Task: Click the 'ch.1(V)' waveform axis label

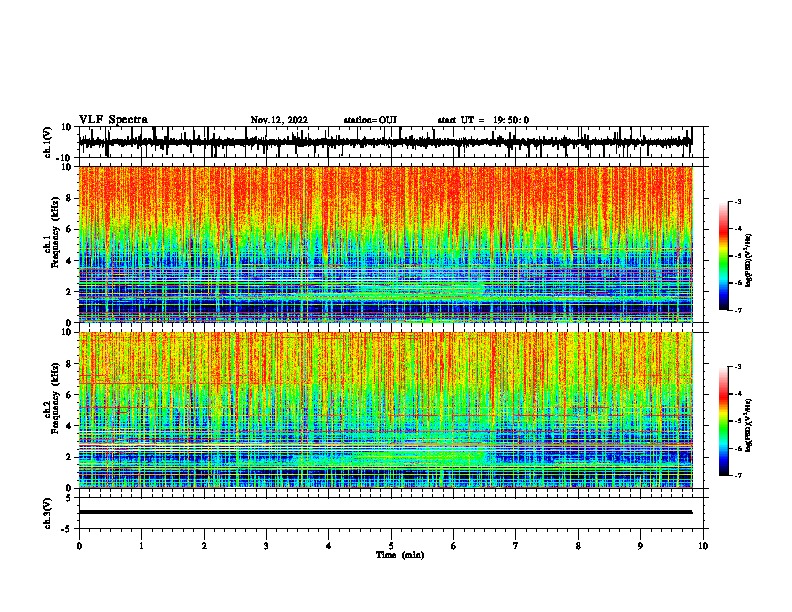Action: tap(48, 142)
